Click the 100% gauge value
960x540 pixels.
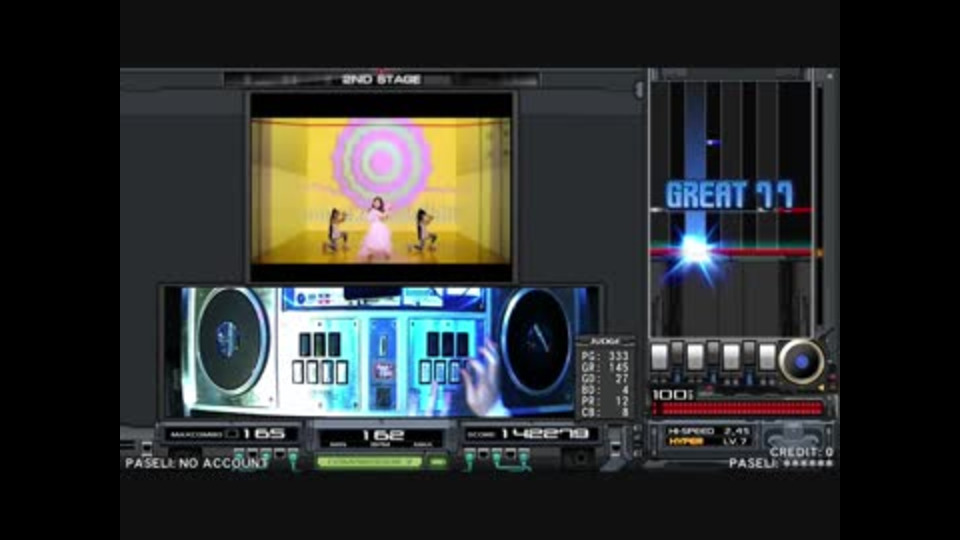(x=672, y=395)
